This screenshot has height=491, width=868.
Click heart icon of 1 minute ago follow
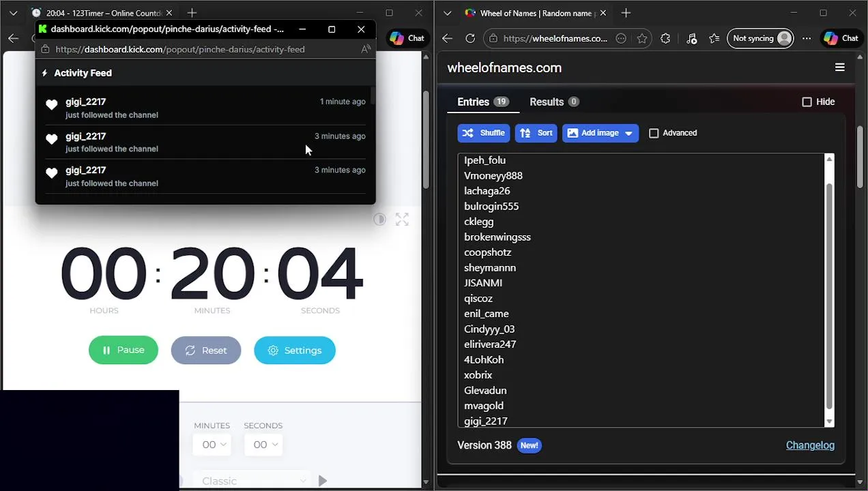[51, 104]
